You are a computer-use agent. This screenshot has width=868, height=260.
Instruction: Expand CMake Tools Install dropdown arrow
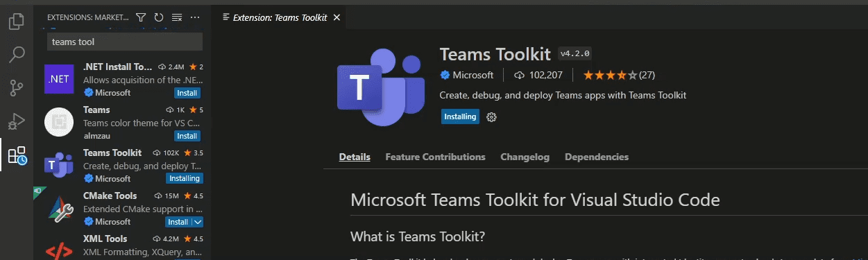(x=197, y=222)
